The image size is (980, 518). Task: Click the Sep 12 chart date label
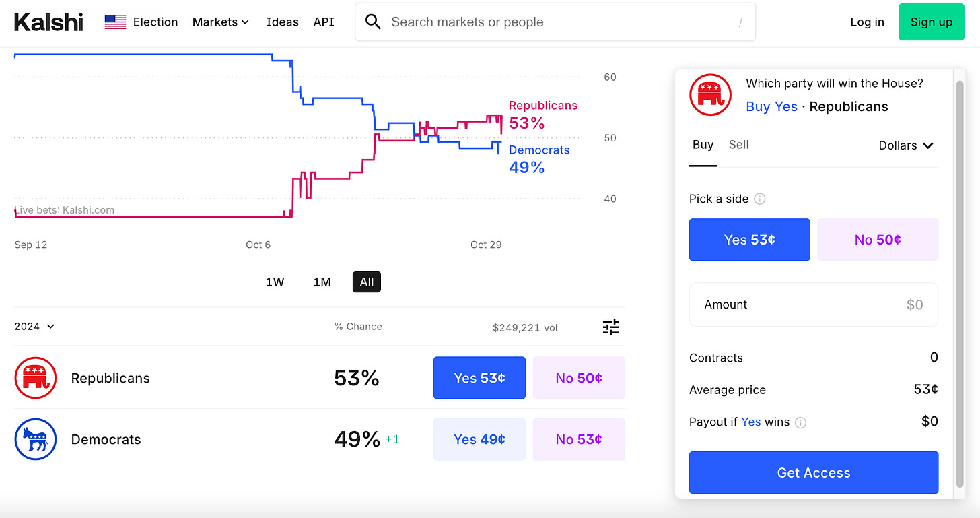(31, 245)
